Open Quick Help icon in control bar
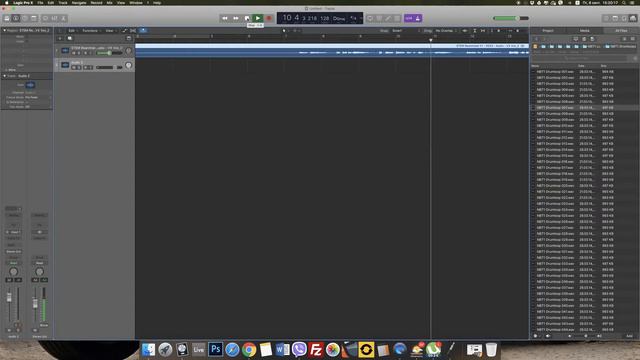Viewport: 640px width, 360px height. tap(25, 18)
